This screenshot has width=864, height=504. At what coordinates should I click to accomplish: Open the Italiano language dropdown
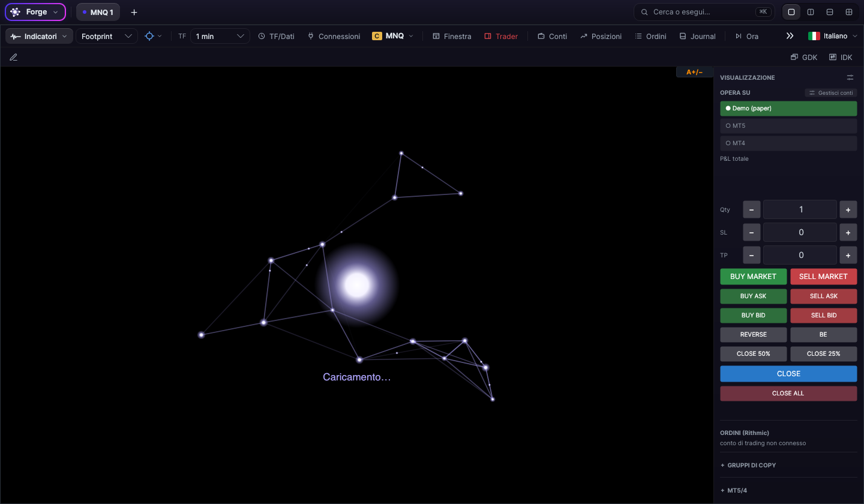pyautogui.click(x=833, y=36)
